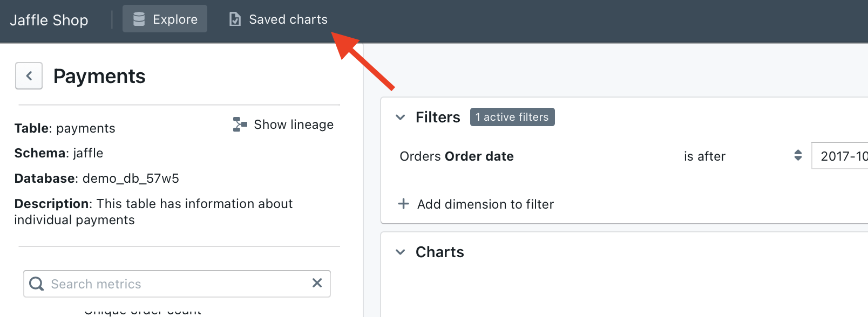868x317 pixels.
Task: Click the plus icon to add filter
Action: tap(403, 204)
